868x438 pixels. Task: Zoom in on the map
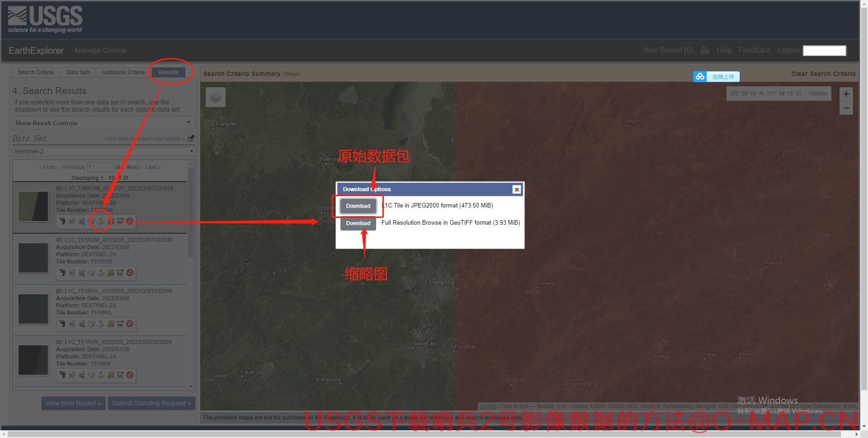(x=846, y=94)
